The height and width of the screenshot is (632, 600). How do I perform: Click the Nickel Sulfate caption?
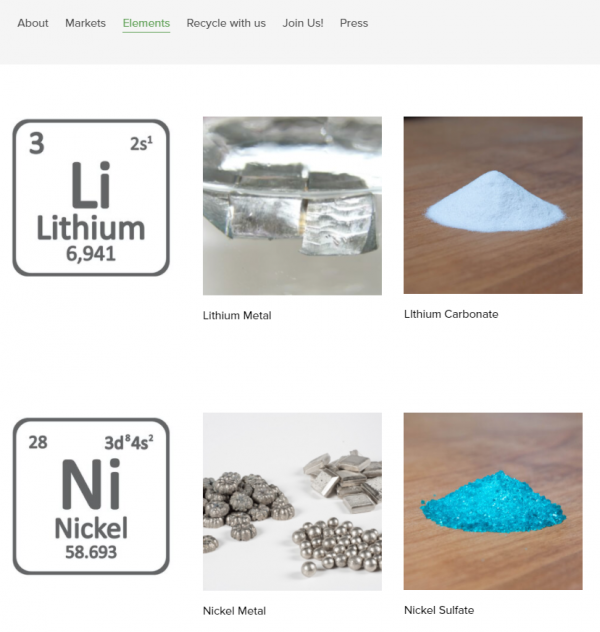coord(439,610)
